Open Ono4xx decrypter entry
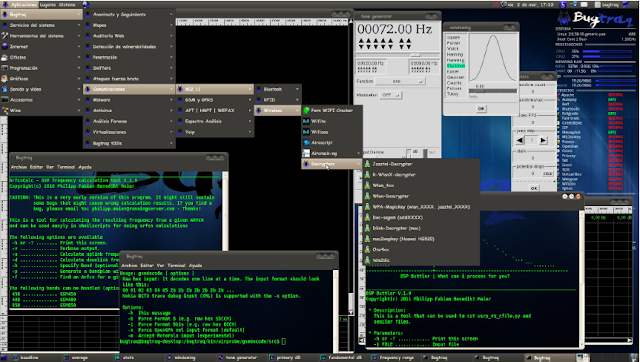Screen dimensions: 640x362 coord(420,249)
